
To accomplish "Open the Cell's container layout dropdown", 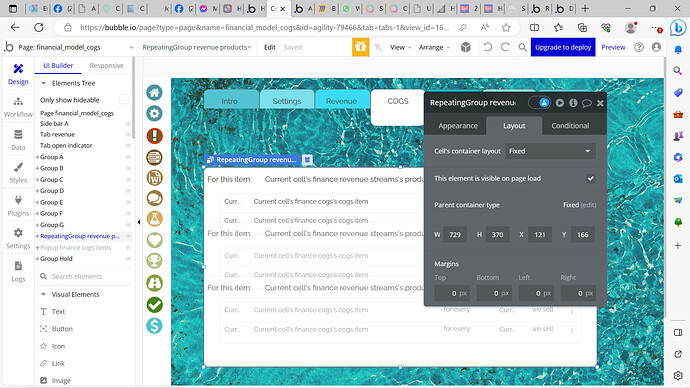I will point(550,151).
